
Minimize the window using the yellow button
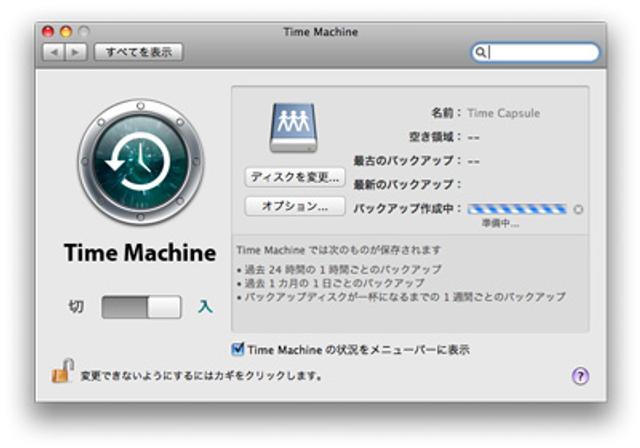coord(65,32)
